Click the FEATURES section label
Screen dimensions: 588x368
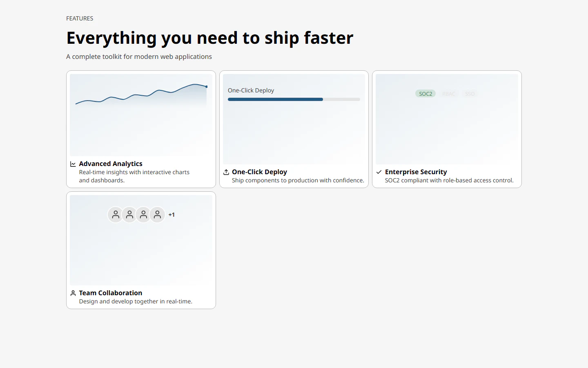pos(80,18)
